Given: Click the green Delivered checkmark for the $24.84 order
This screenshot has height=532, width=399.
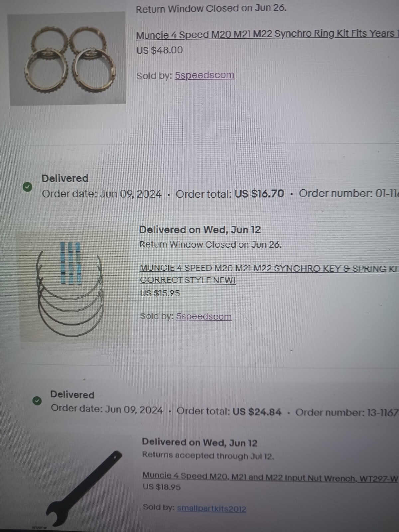Looking at the screenshot, I should pyautogui.click(x=37, y=401).
